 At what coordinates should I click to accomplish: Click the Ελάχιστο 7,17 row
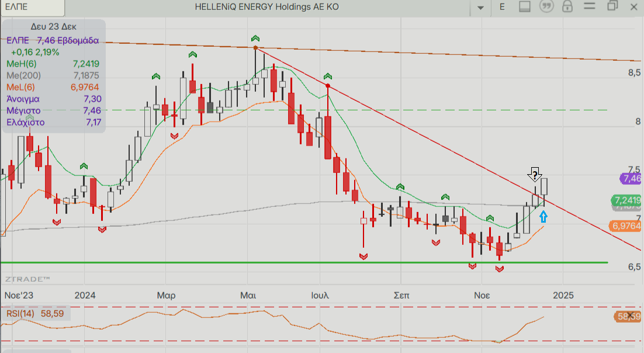point(53,123)
